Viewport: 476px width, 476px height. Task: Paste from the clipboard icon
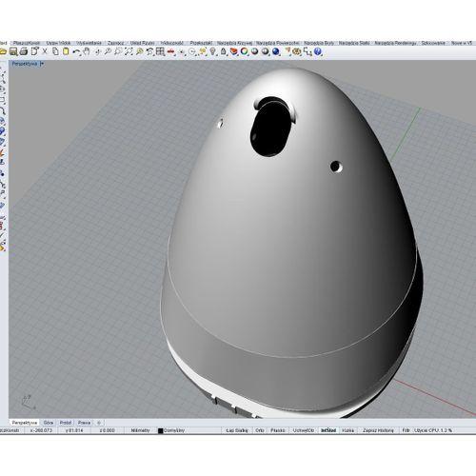click(x=66, y=51)
